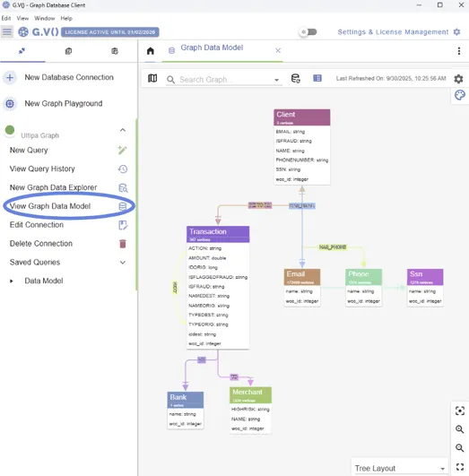Screen dimensions: 469x476
Task: Click the map icon in graph toolbar
Action: 152,78
